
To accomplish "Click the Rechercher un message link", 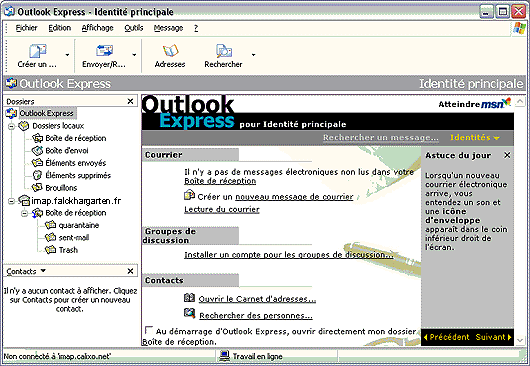I will 381,138.
